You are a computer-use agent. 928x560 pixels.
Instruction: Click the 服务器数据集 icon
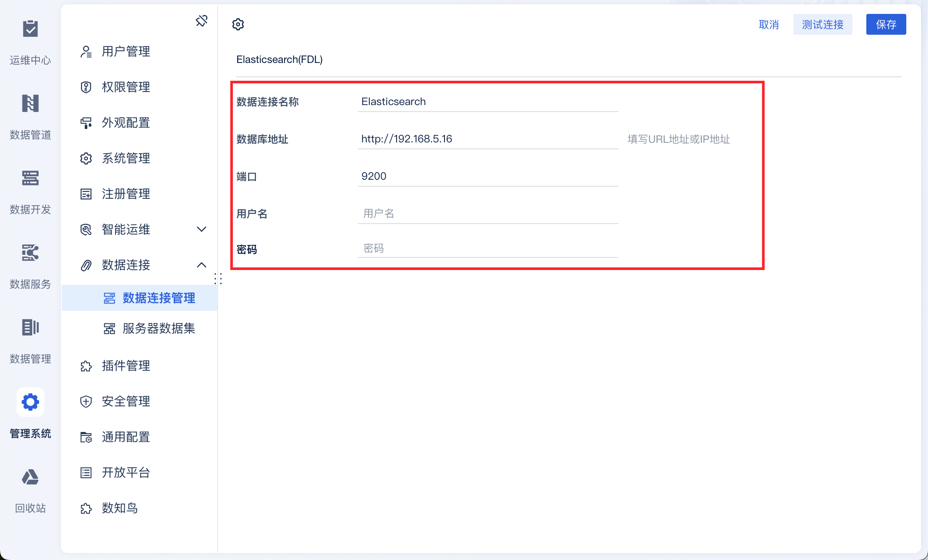[x=109, y=329]
